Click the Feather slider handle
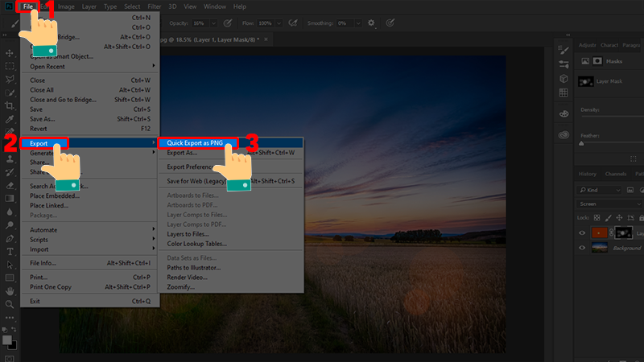The height and width of the screenshot is (362, 644). [581, 143]
